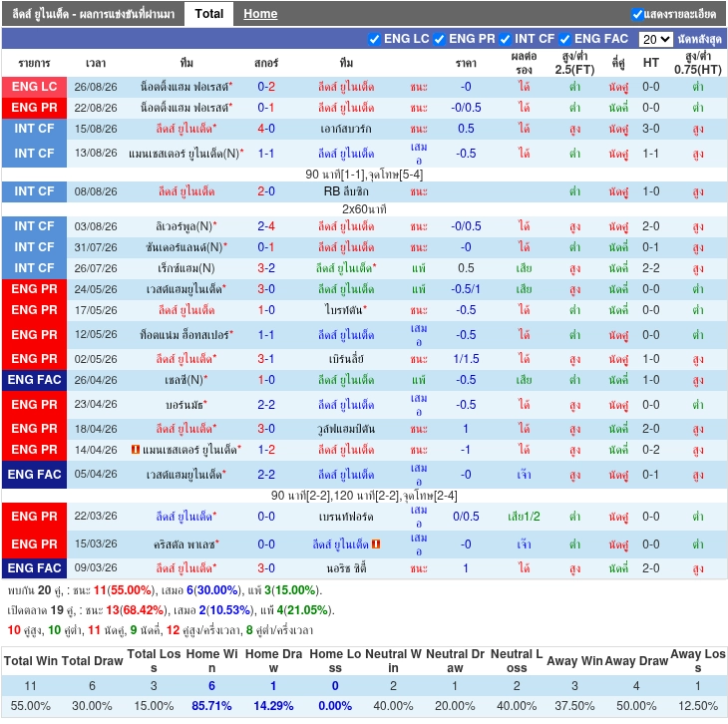The image size is (728, 724).
Task: Open score 0-2 on 26/08/26 row
Action: [x=266, y=87]
